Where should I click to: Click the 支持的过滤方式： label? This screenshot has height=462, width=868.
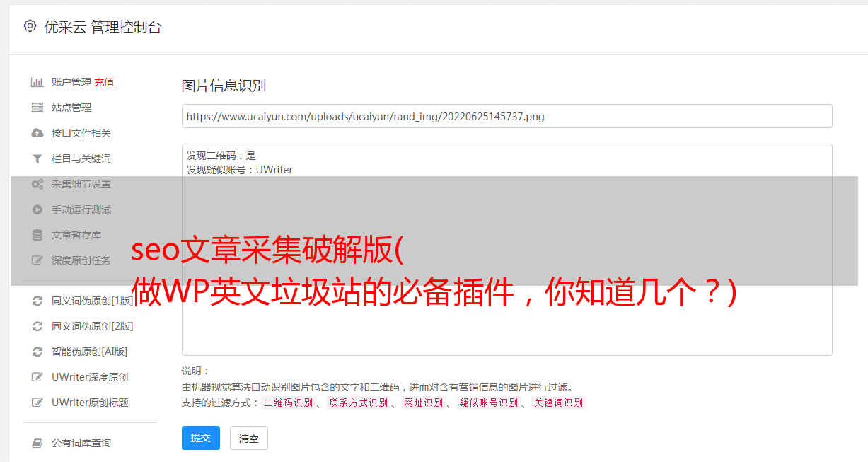pyautogui.click(x=221, y=403)
